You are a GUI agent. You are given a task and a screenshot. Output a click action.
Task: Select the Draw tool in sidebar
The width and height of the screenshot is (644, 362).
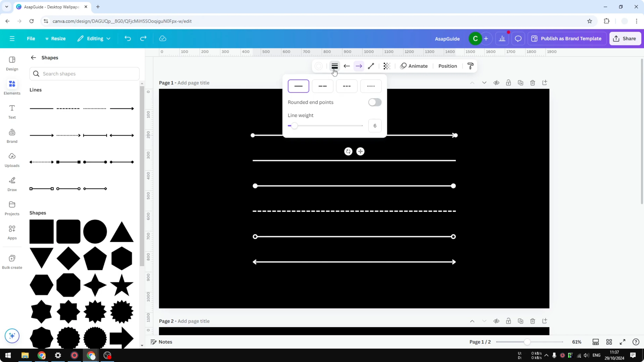tap(12, 184)
